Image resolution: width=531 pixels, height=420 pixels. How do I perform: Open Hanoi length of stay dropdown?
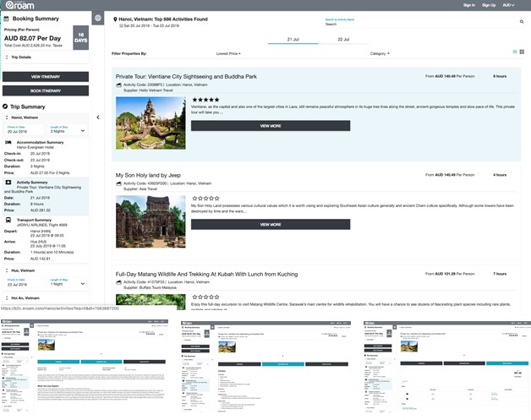67,129
